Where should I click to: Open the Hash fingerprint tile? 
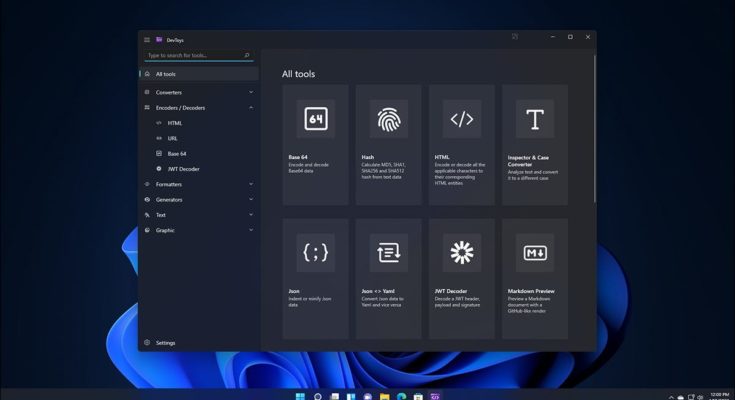tap(388, 144)
